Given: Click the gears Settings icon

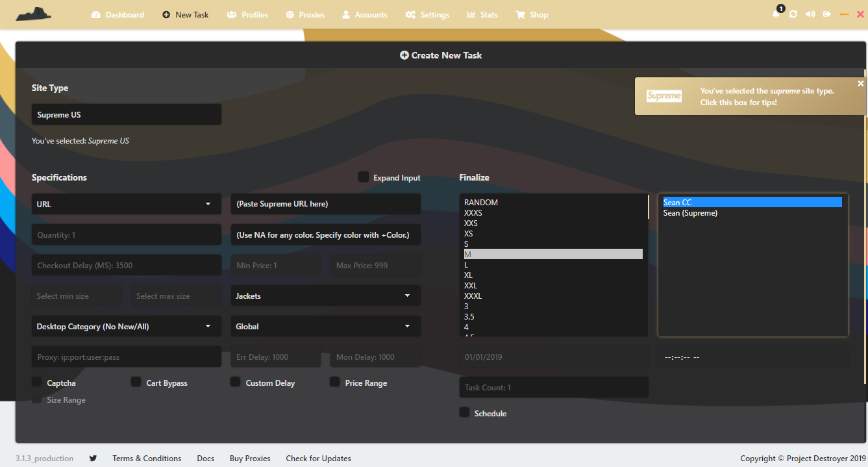Looking at the screenshot, I should pyautogui.click(x=410, y=14).
